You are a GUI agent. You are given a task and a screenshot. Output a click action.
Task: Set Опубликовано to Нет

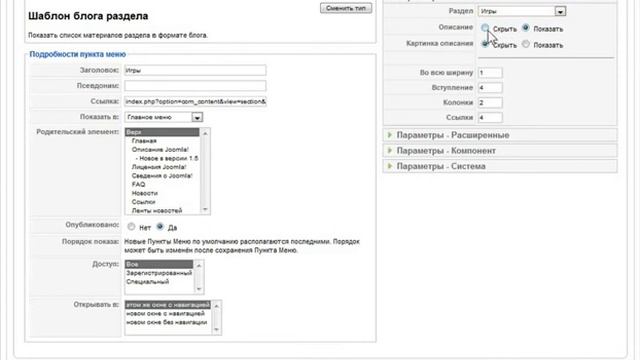pos(131,227)
